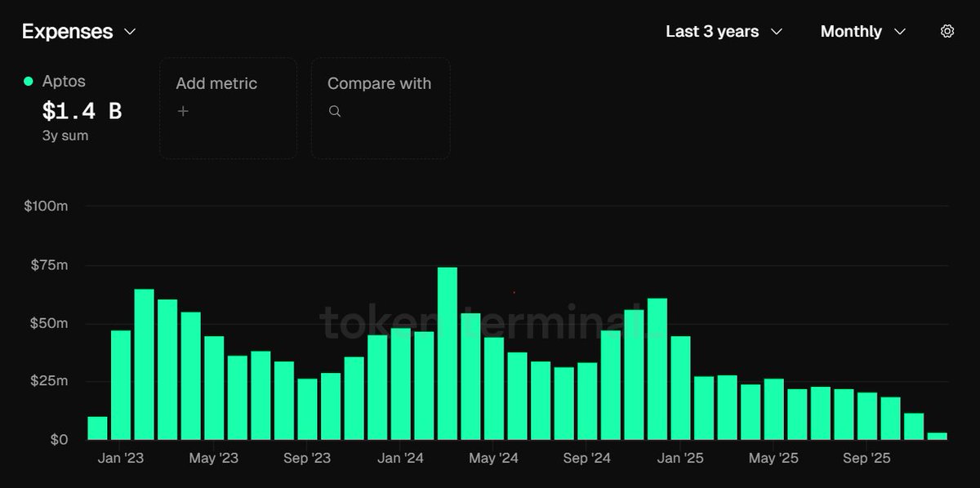Click the May '23 x-axis label
The height and width of the screenshot is (488, 980).
point(214,459)
